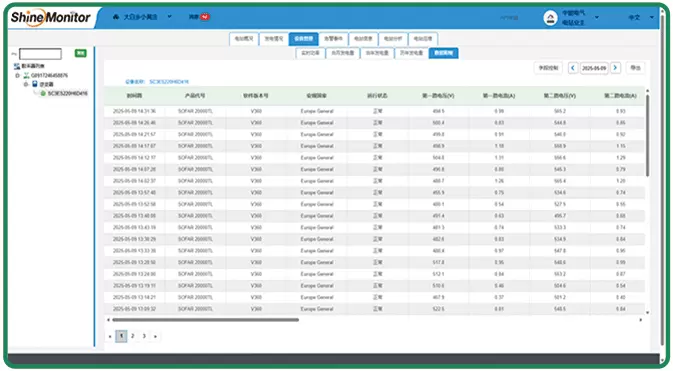
Task: Open the red message notification badge
Action: 205,17
